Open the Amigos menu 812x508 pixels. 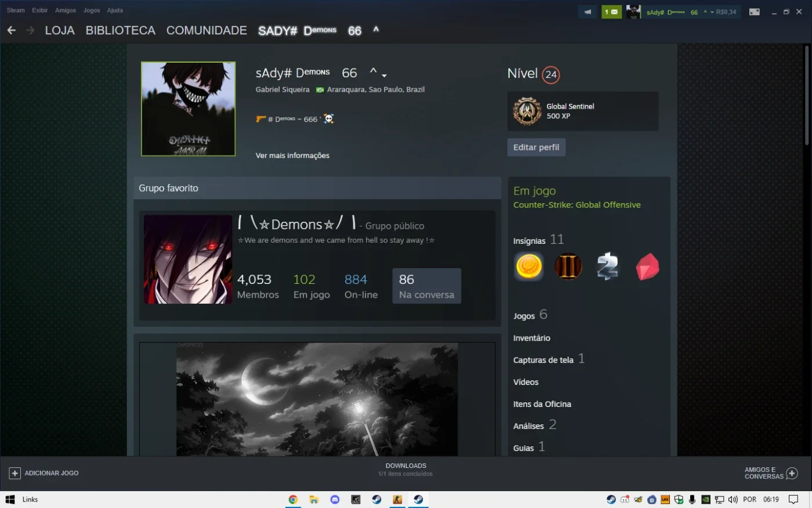[66, 10]
